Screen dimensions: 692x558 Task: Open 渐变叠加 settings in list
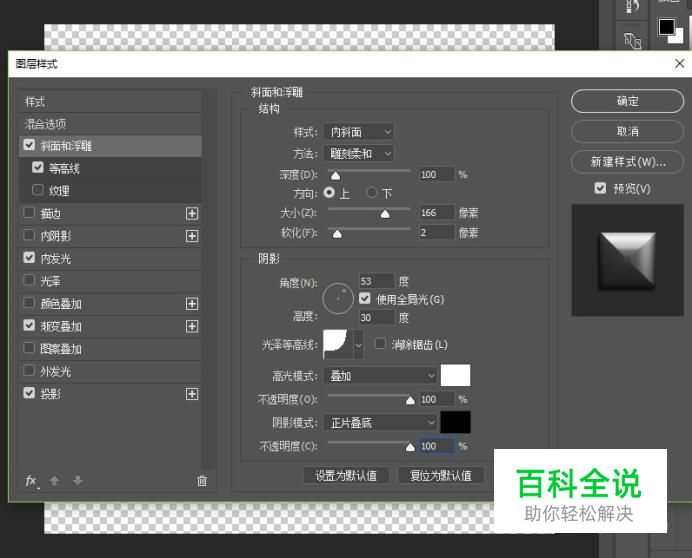click(x=110, y=326)
